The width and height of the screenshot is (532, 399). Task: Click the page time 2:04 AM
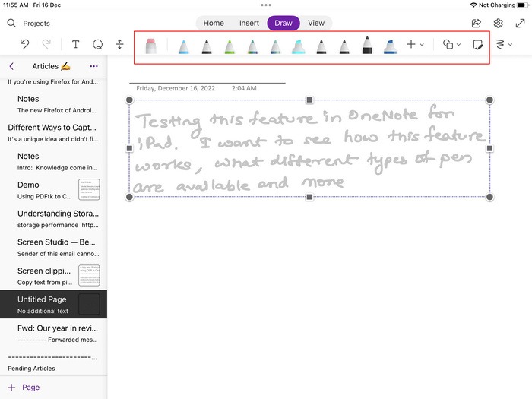pyautogui.click(x=244, y=88)
